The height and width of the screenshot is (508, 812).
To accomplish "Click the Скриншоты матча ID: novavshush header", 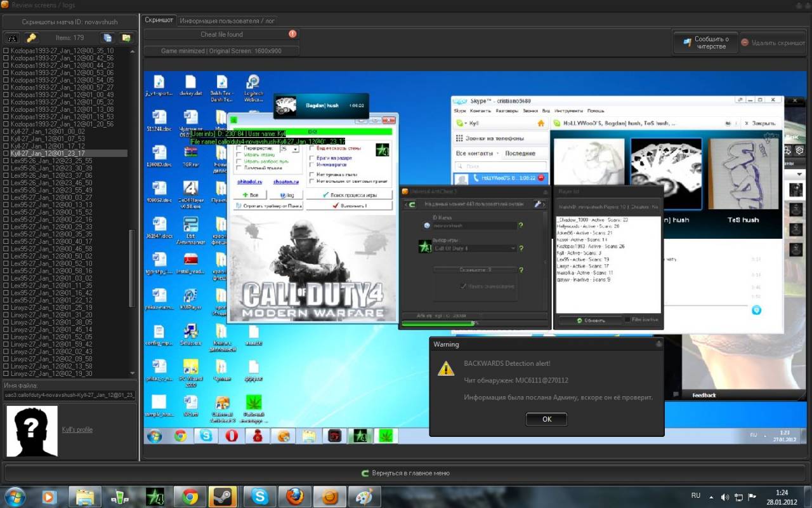I will click(x=69, y=21).
